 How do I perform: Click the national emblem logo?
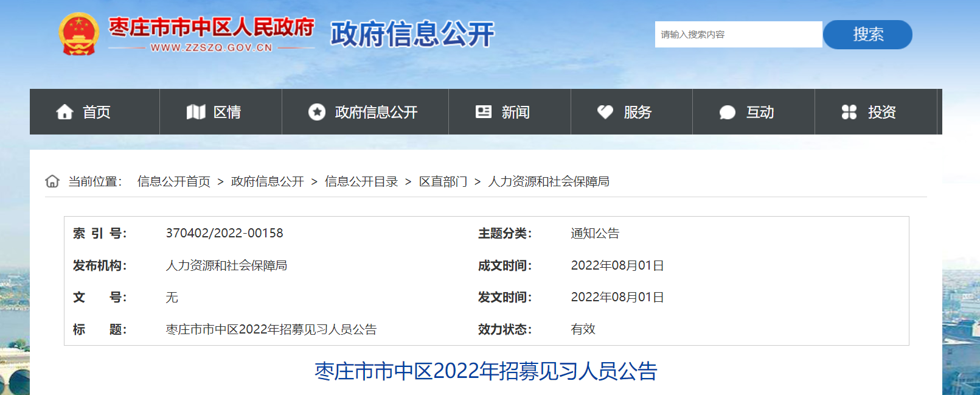pos(78,34)
